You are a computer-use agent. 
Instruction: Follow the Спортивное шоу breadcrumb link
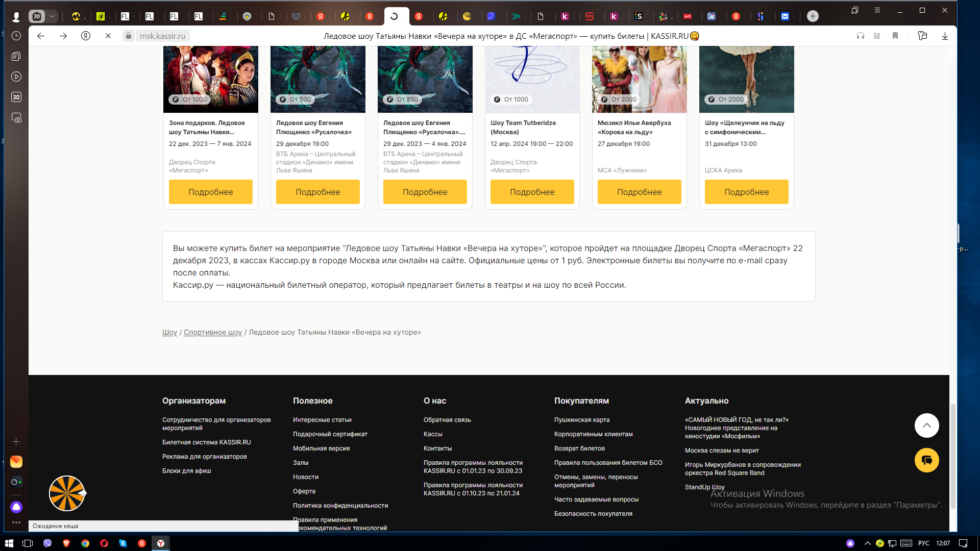(213, 332)
